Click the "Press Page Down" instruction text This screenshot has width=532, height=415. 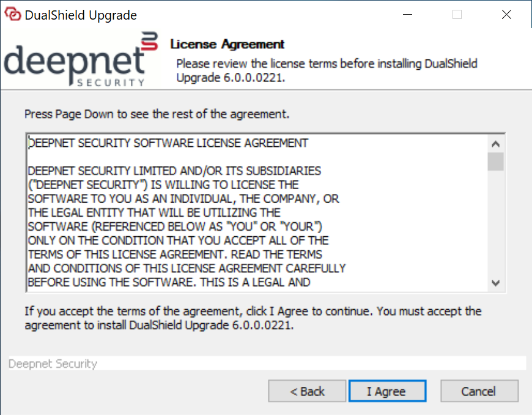157,114
